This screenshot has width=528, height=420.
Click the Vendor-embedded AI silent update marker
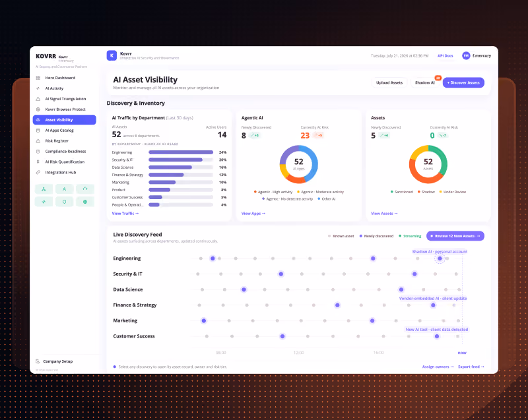tap(433, 305)
